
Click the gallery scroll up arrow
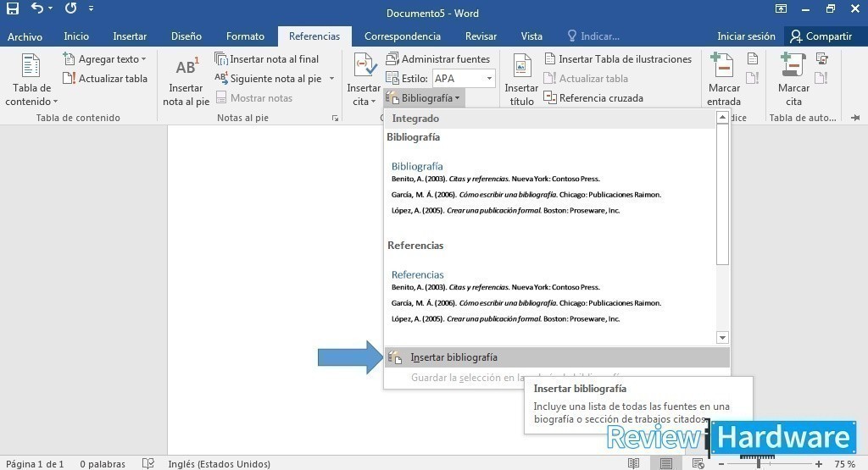pyautogui.click(x=722, y=117)
